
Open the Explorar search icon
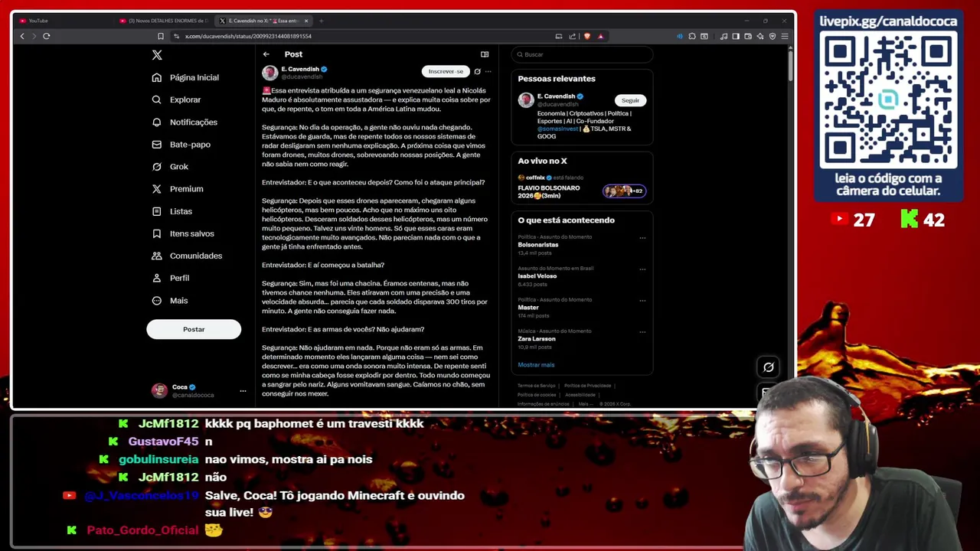pyautogui.click(x=157, y=99)
